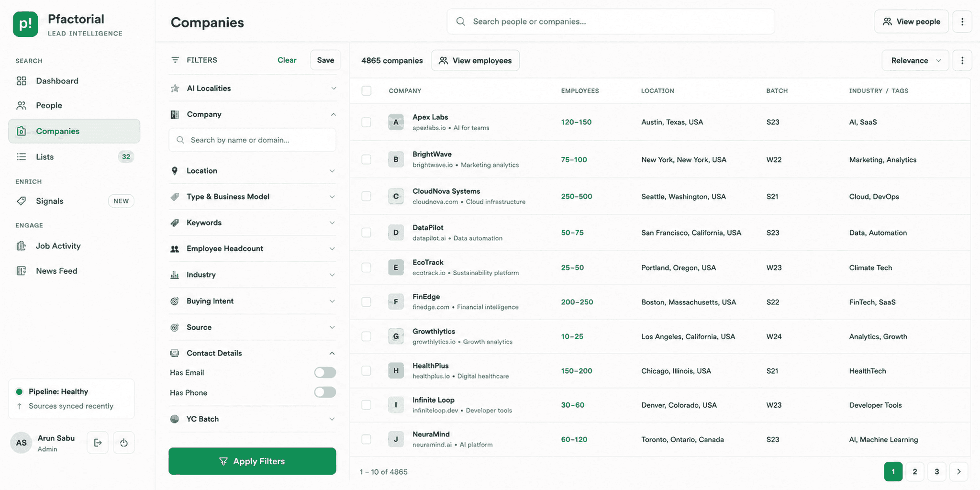Image resolution: width=980 pixels, height=490 pixels.
Task: Check the HealthPlus row checkbox
Action: 367,371
